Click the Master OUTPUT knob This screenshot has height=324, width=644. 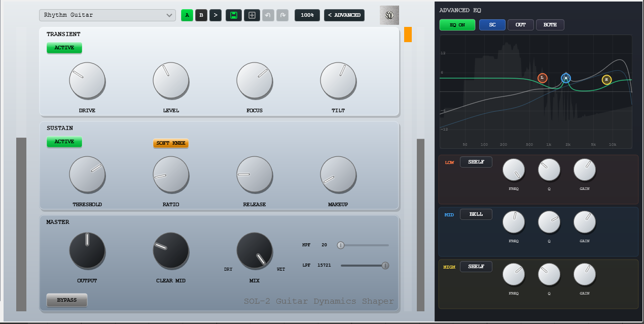[87, 250]
